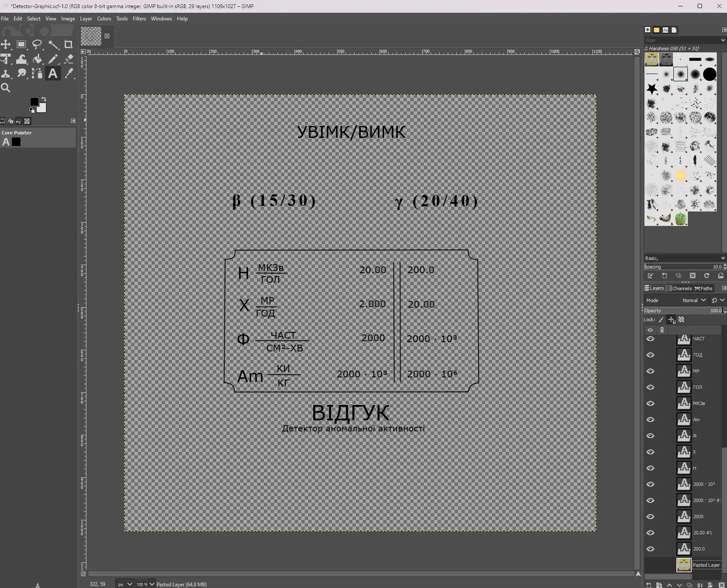The height and width of the screenshot is (588, 727).
Task: Open the brush filter dropdown arrow
Action: pyautogui.click(x=722, y=40)
